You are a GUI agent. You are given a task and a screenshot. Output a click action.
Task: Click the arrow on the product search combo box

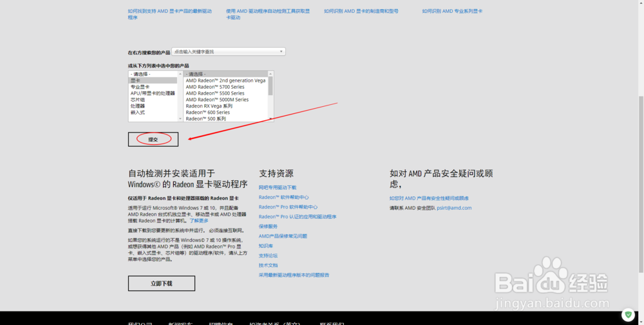pyautogui.click(x=281, y=51)
